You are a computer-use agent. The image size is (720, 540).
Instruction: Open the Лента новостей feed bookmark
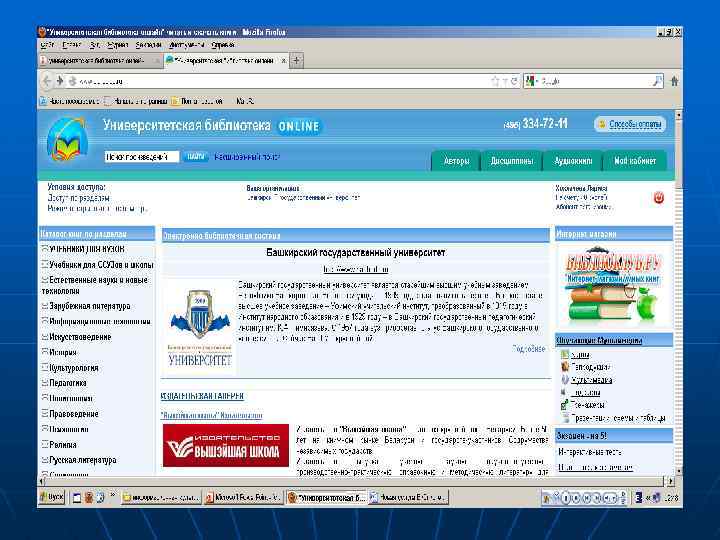197,101
